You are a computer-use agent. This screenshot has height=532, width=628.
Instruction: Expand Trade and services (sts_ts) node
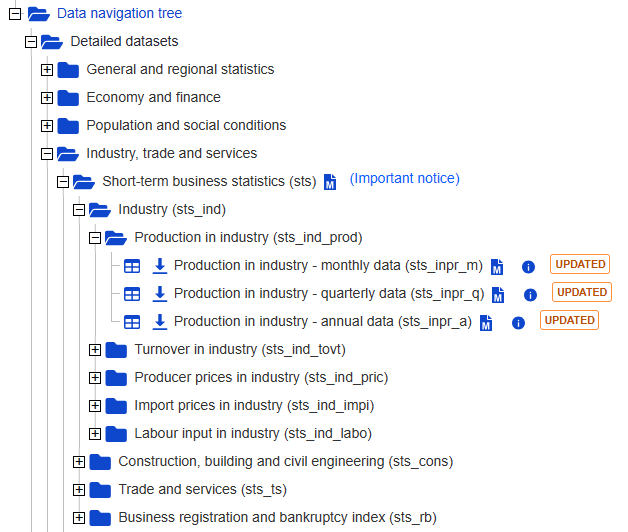click(x=79, y=490)
